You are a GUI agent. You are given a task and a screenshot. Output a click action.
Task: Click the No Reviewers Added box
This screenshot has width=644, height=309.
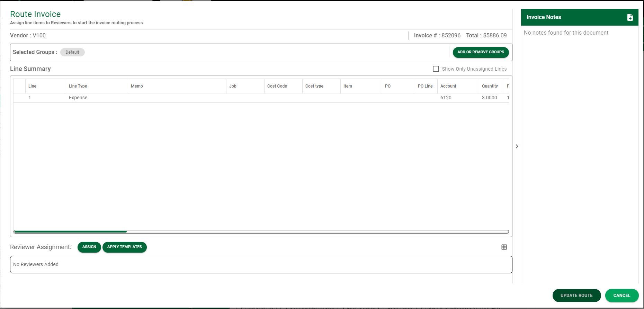point(261,265)
